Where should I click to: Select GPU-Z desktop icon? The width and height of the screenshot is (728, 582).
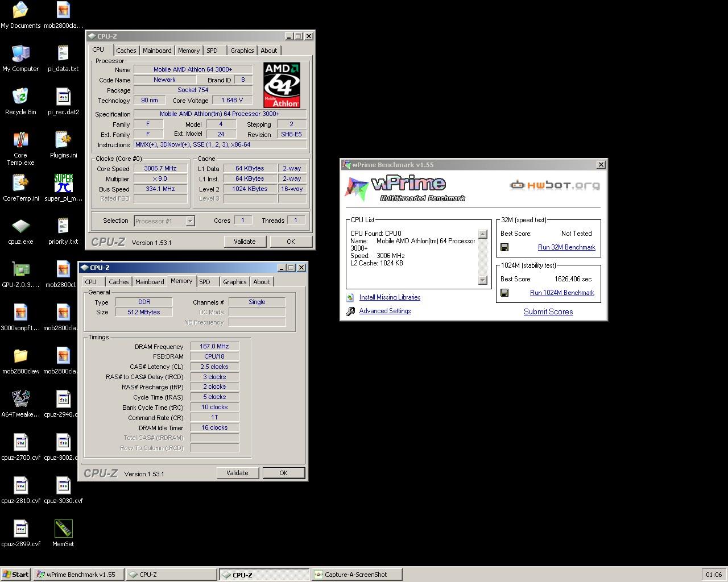click(20, 269)
